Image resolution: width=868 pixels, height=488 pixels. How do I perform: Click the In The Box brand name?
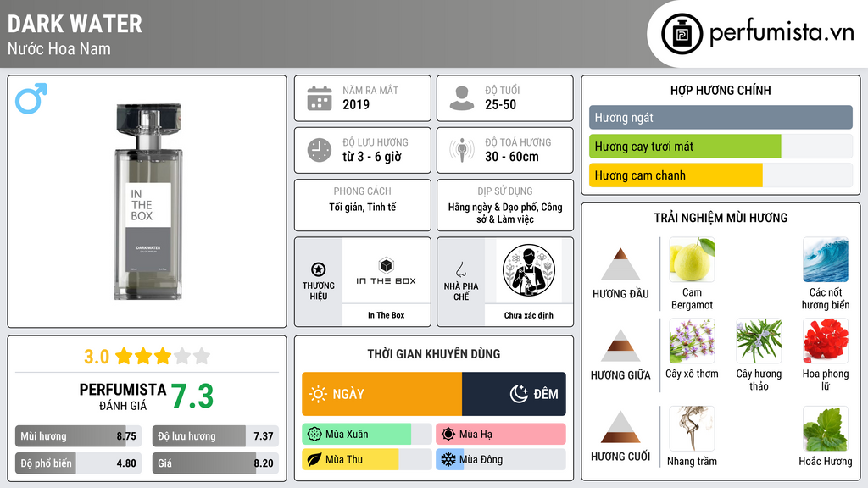(x=386, y=315)
